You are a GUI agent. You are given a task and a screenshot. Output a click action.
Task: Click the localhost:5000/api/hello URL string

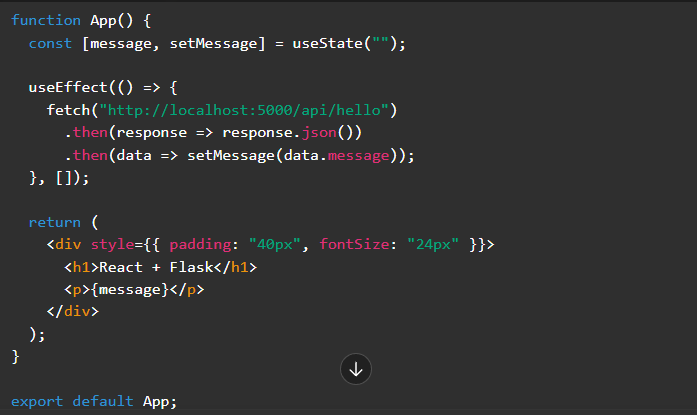click(245, 109)
